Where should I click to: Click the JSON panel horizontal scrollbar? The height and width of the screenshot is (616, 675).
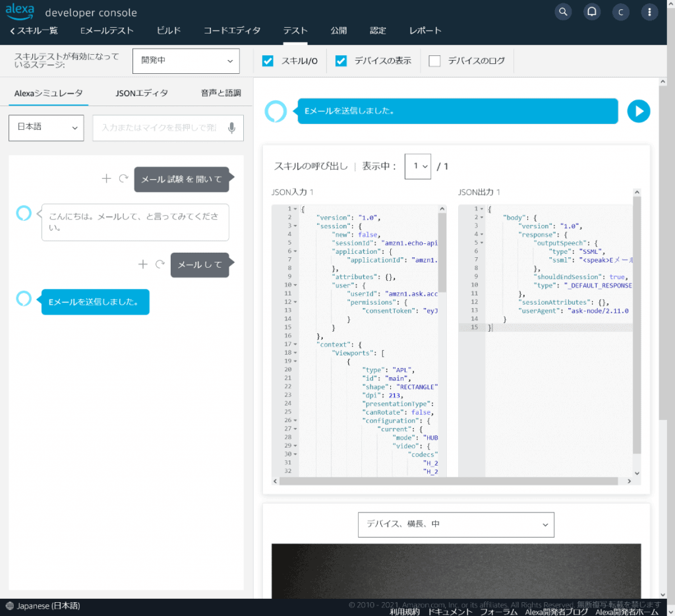pyautogui.click(x=448, y=481)
